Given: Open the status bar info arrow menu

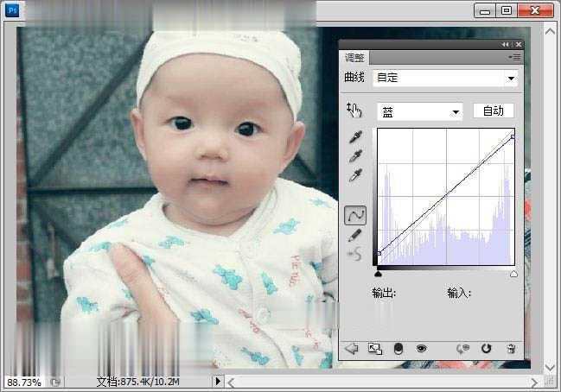Looking at the screenshot, I should point(218,382).
